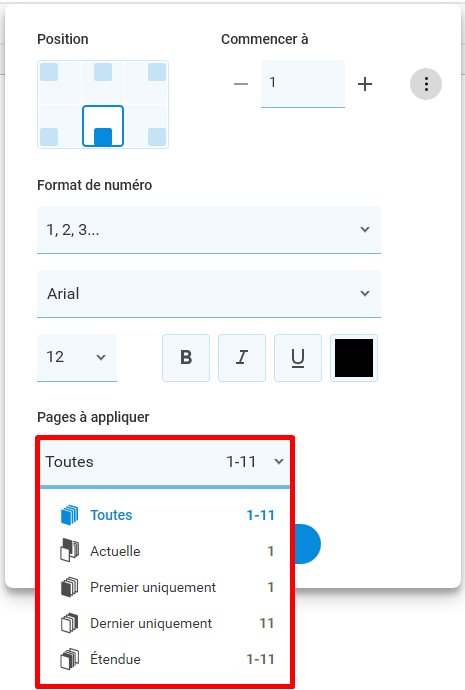Select Dernier uniquement page option
The height and width of the screenshot is (690, 465).
[x=167, y=623]
